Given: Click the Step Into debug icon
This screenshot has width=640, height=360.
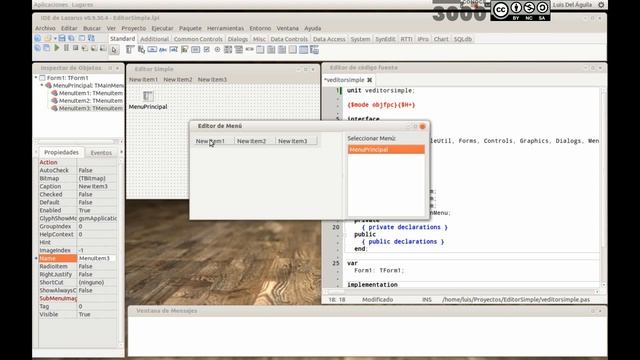Looking at the screenshot, I should 84,48.
